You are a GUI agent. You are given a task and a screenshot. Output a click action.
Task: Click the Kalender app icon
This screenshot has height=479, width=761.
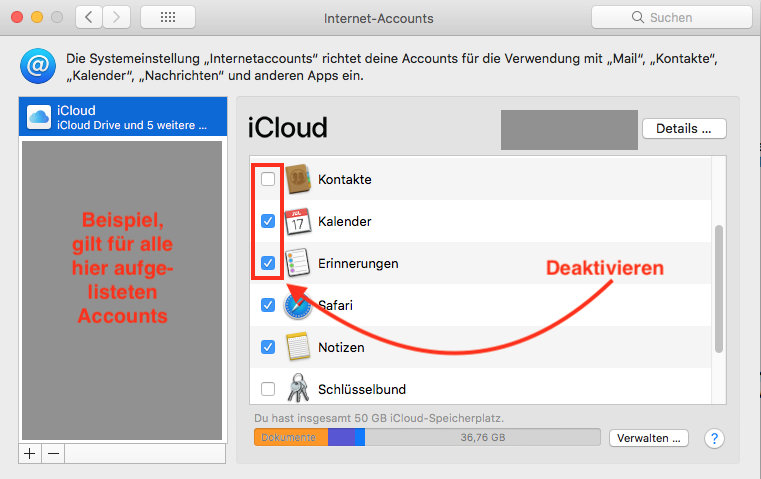298,221
